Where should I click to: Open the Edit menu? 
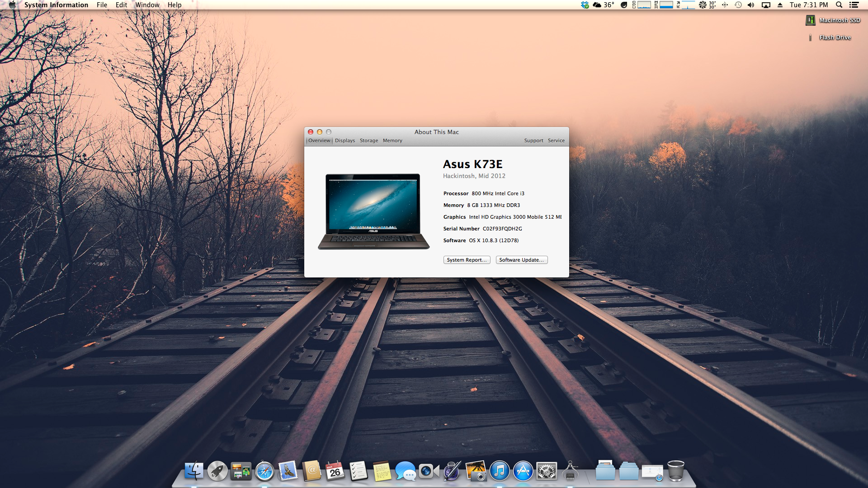121,5
